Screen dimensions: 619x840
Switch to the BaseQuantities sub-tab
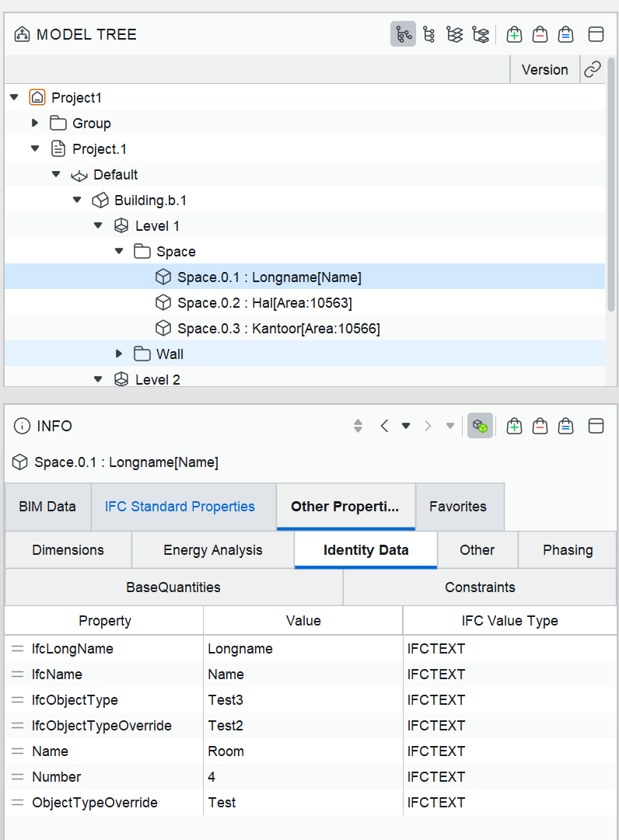click(x=173, y=587)
